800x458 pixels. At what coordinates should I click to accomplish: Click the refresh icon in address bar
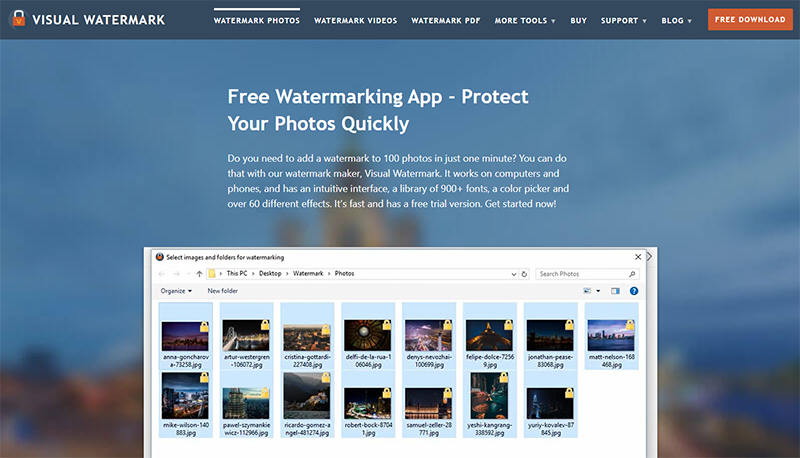click(524, 274)
